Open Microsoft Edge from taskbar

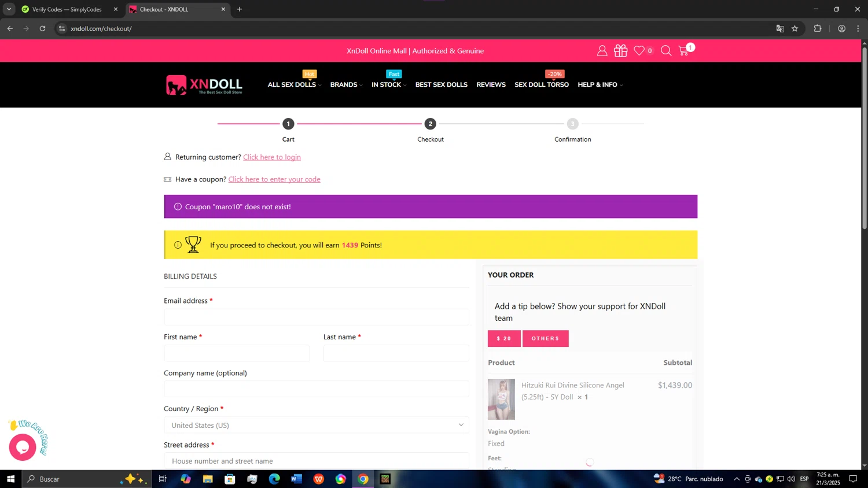[x=274, y=479]
